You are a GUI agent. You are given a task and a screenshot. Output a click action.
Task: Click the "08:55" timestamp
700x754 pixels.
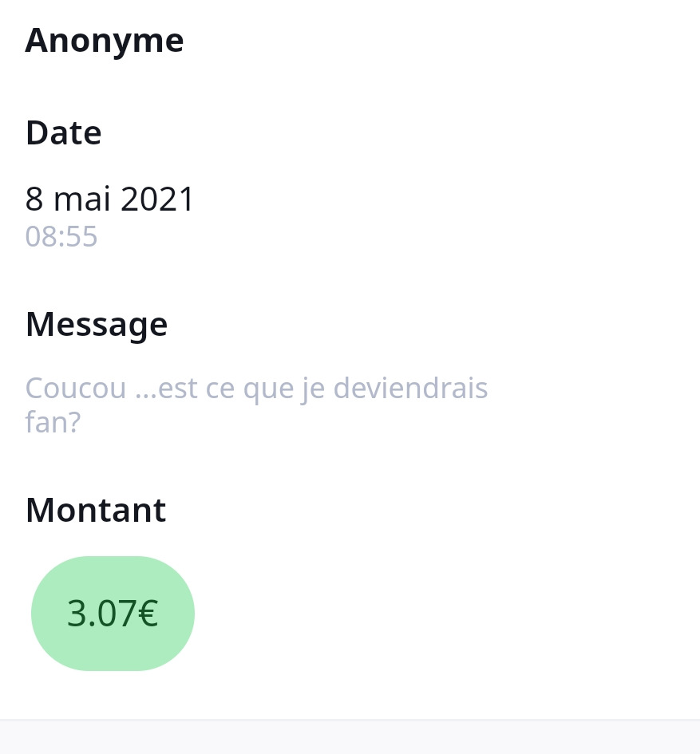point(61,237)
